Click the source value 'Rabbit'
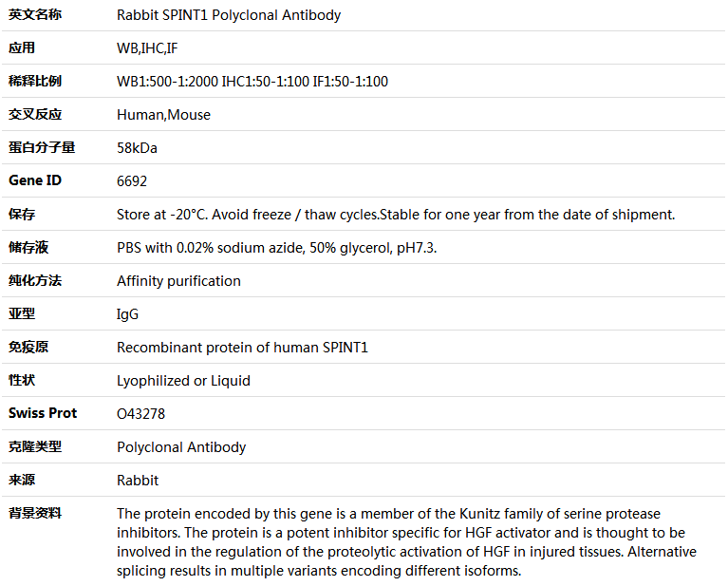 (138, 481)
